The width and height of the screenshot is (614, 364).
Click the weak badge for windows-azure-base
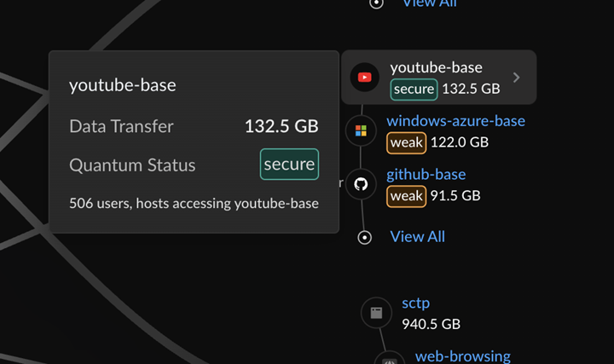406,142
